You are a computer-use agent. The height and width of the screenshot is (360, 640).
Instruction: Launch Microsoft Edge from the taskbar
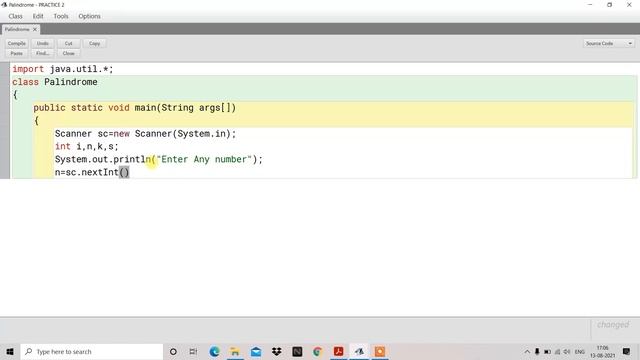pos(214,351)
